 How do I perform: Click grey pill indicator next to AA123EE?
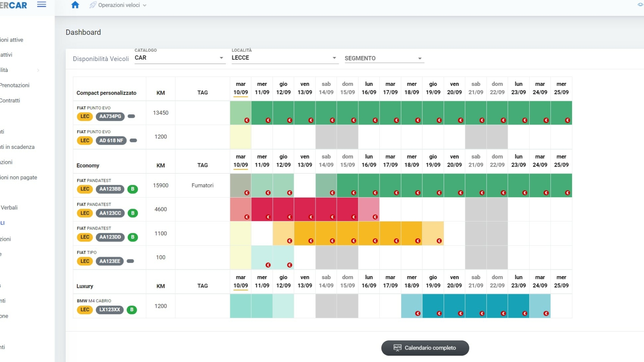click(130, 261)
